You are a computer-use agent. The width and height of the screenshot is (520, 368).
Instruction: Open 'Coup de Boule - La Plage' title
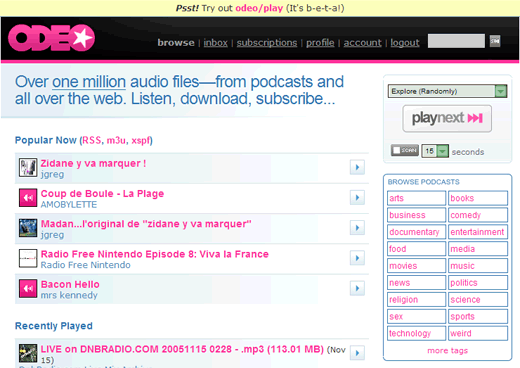(102, 194)
